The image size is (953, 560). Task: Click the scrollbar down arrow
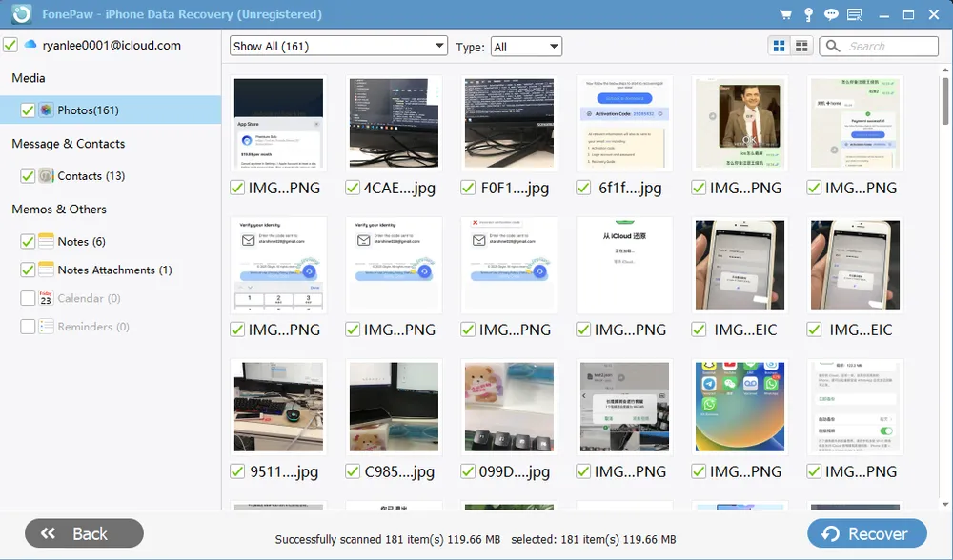click(945, 504)
